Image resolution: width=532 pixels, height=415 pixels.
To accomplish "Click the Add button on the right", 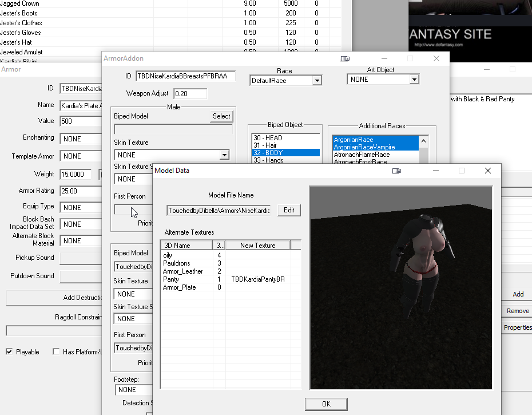I will point(518,294).
